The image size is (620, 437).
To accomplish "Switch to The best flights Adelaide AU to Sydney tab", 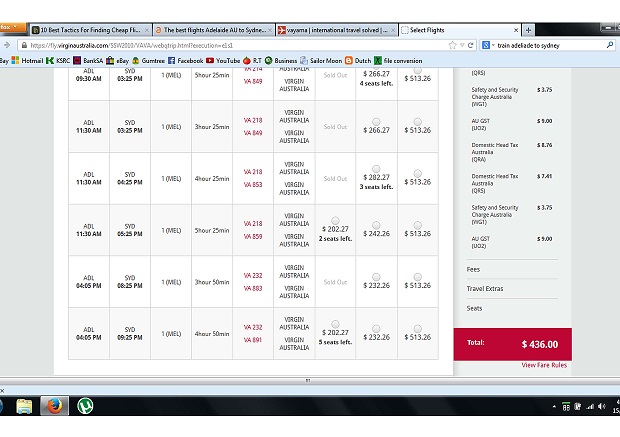I will pyautogui.click(x=214, y=30).
